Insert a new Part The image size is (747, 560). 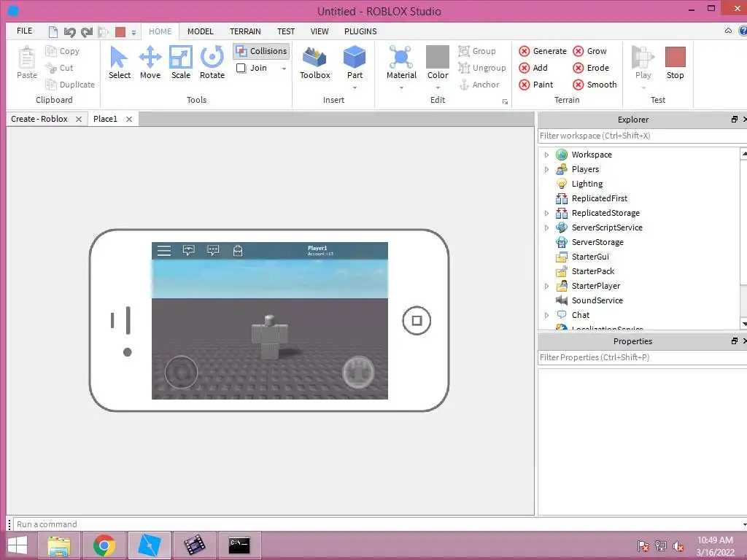355,63
